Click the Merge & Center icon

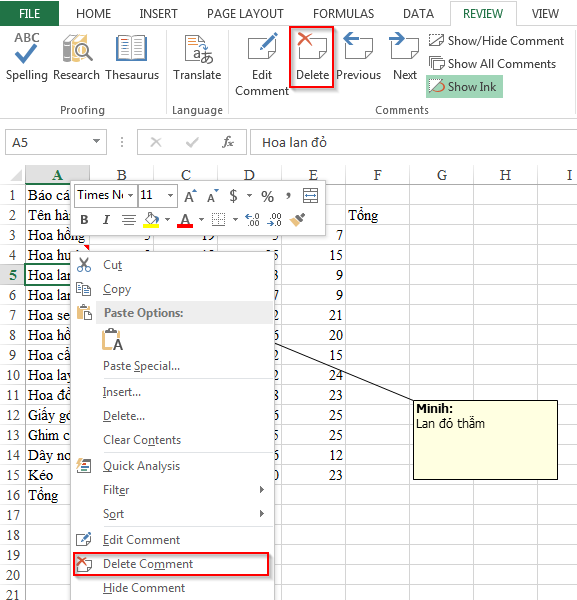point(310,196)
